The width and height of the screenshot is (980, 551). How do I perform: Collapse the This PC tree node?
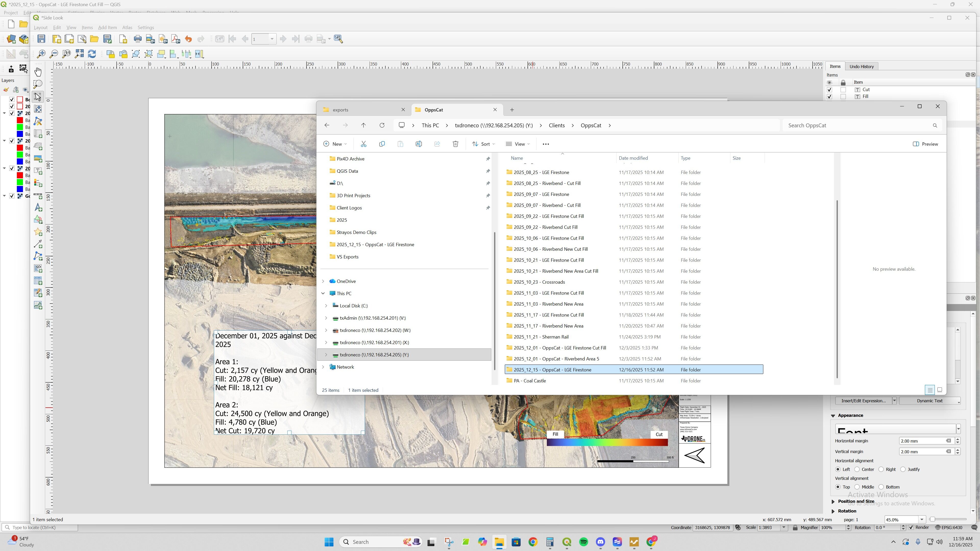(x=323, y=293)
